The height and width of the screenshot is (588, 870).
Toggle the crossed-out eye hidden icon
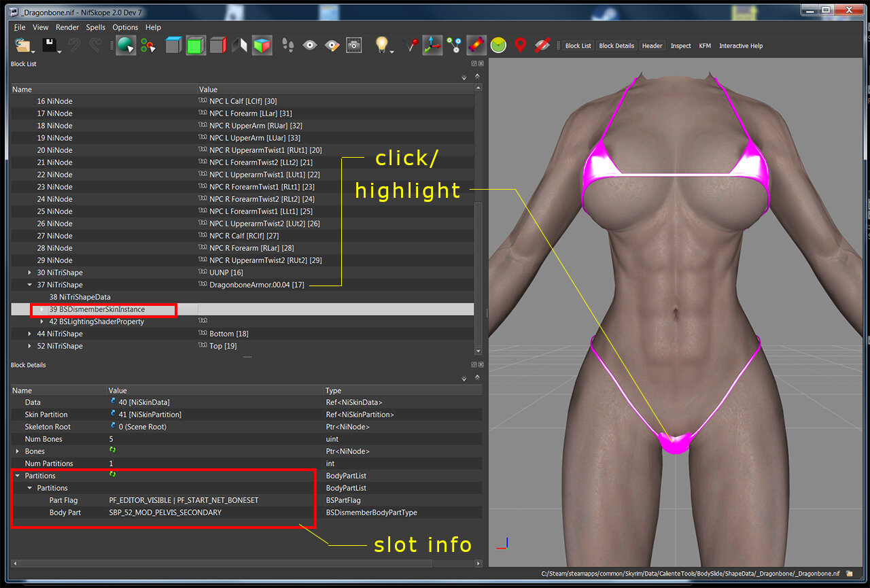tap(542, 46)
